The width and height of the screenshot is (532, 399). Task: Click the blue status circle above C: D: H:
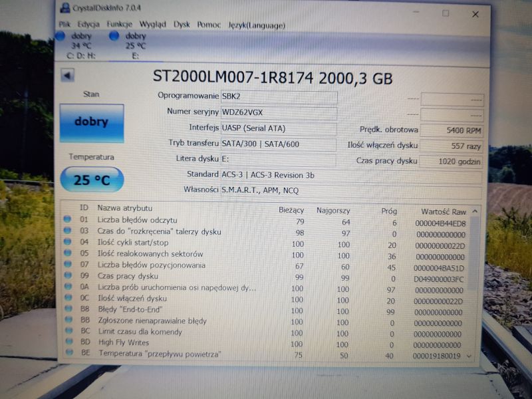(61, 36)
